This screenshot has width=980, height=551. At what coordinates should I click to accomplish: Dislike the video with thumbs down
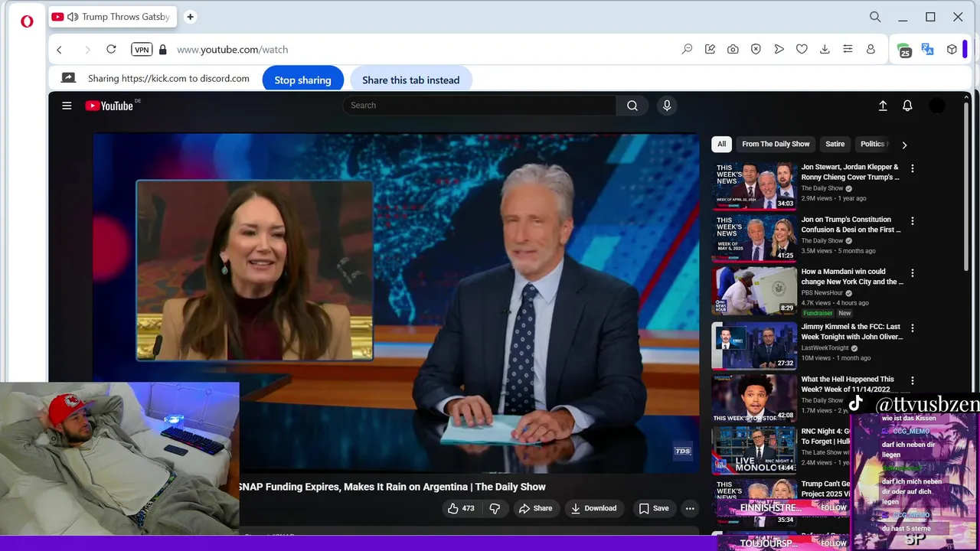495,508
